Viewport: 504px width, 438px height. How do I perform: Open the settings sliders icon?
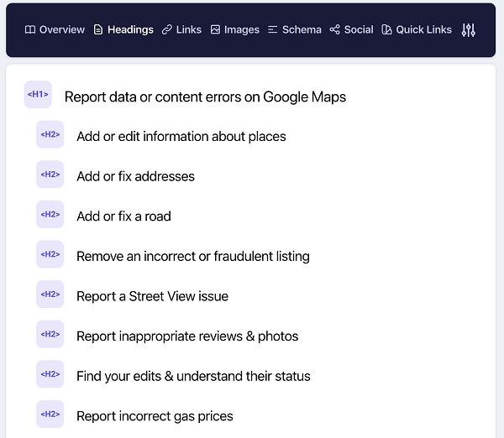(469, 30)
